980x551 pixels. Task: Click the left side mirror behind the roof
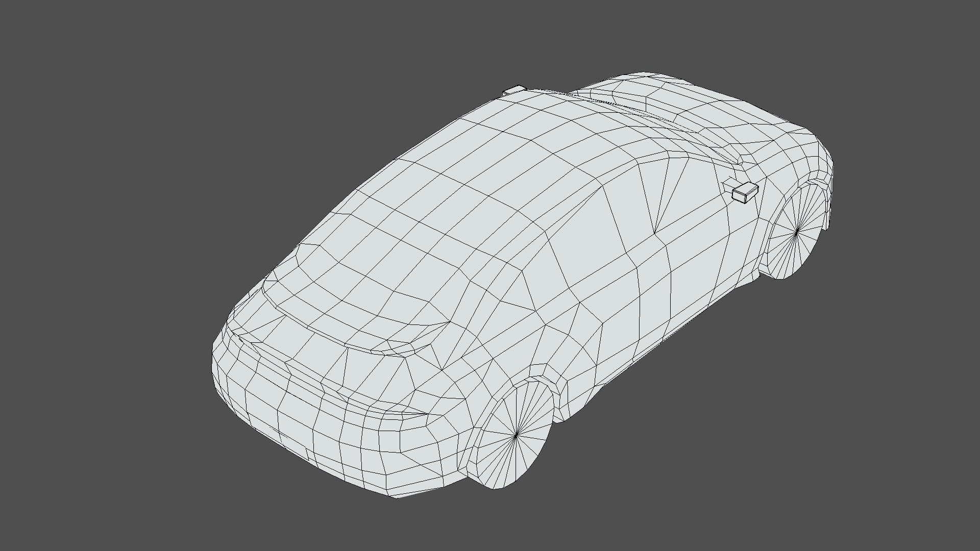tap(514, 90)
